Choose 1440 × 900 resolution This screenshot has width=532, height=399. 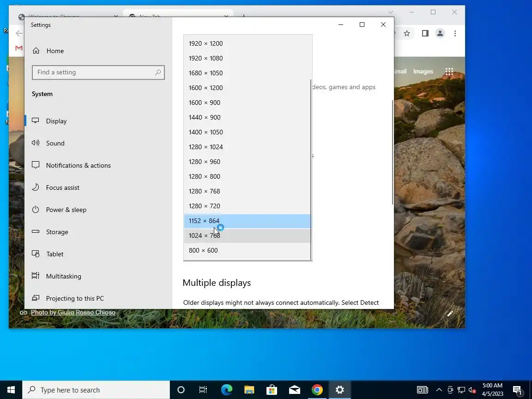(247, 117)
